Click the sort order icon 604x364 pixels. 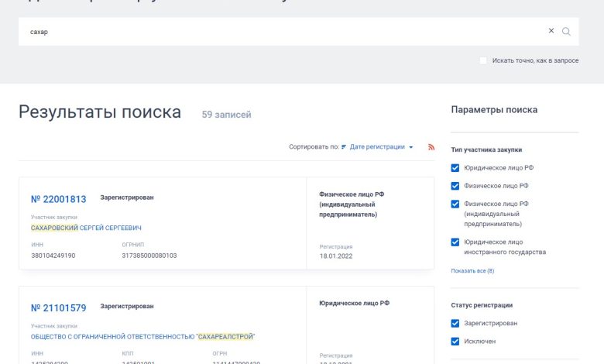344,147
